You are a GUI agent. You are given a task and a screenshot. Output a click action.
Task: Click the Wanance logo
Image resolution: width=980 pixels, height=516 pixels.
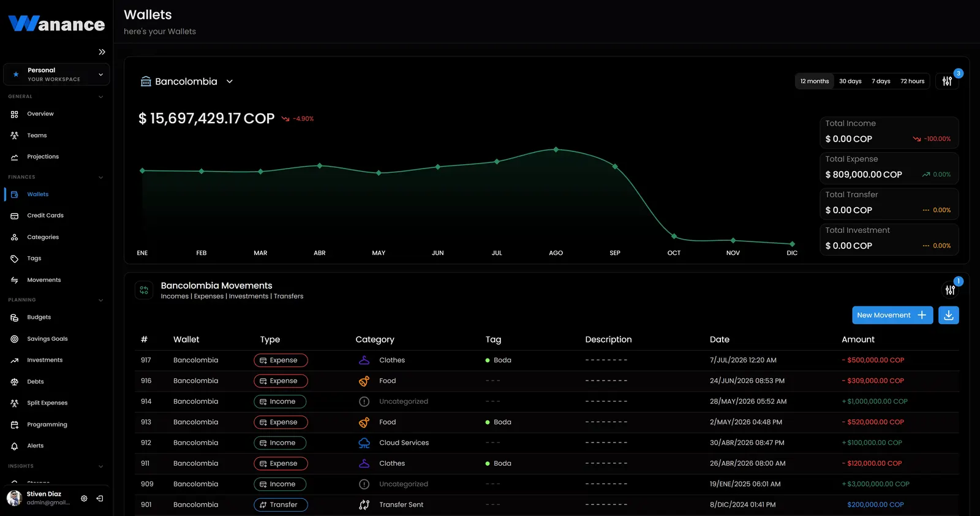[56, 24]
